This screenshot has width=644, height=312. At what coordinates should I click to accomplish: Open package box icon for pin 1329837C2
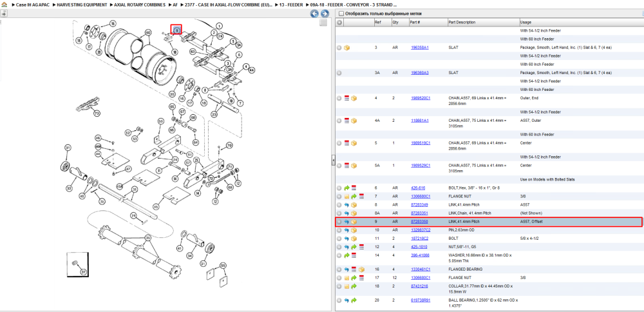tap(354, 230)
